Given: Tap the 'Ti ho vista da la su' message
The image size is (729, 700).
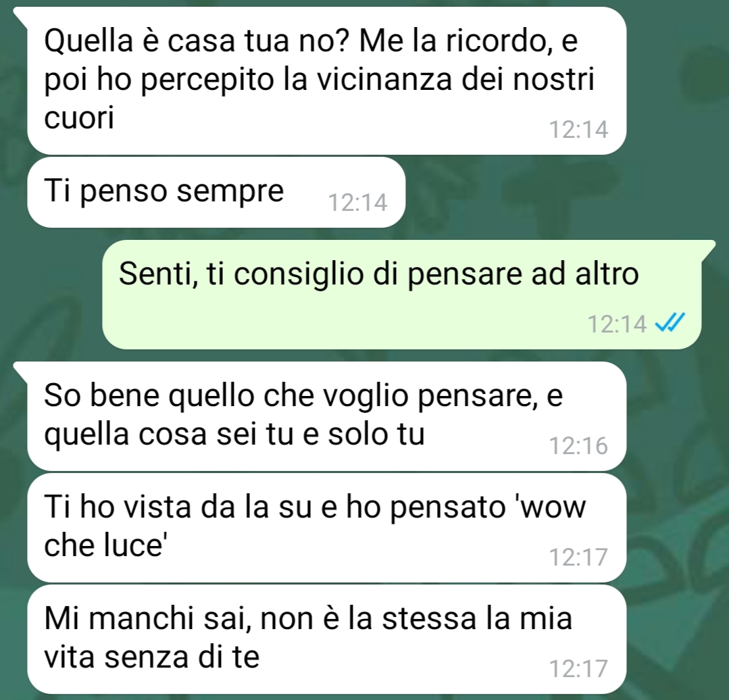Looking at the screenshot, I should pos(326,528).
